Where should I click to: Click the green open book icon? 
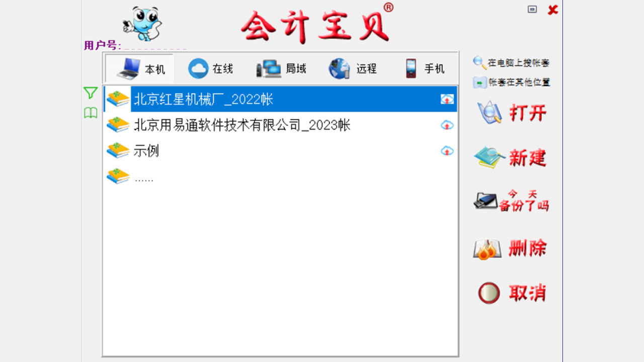91,113
